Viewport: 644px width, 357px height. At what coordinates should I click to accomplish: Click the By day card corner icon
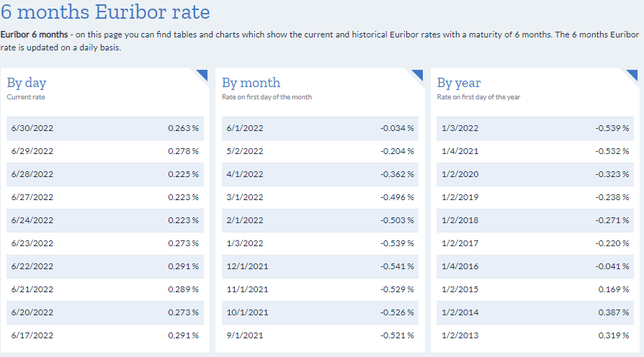[202, 75]
